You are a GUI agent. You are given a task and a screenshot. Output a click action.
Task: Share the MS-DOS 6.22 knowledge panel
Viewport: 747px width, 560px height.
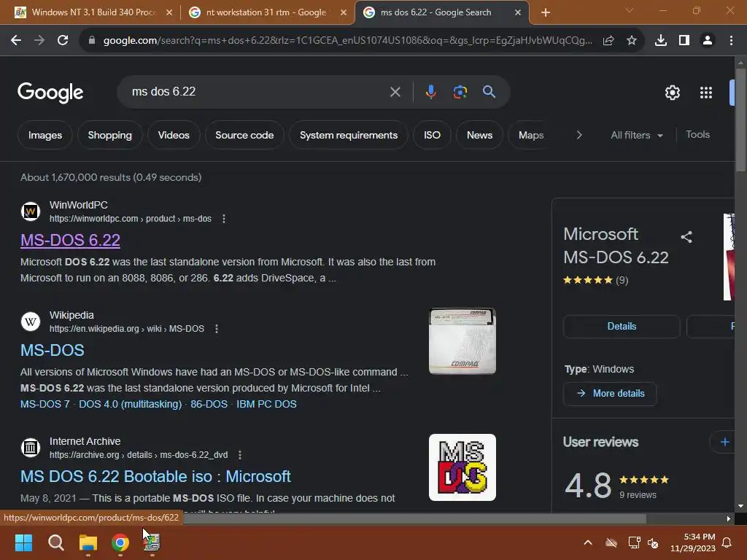point(686,237)
